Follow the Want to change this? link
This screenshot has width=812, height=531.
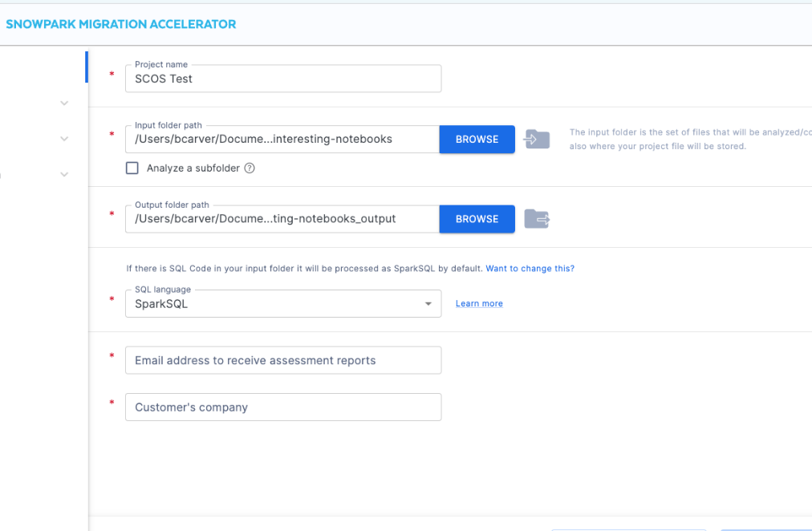pos(530,269)
